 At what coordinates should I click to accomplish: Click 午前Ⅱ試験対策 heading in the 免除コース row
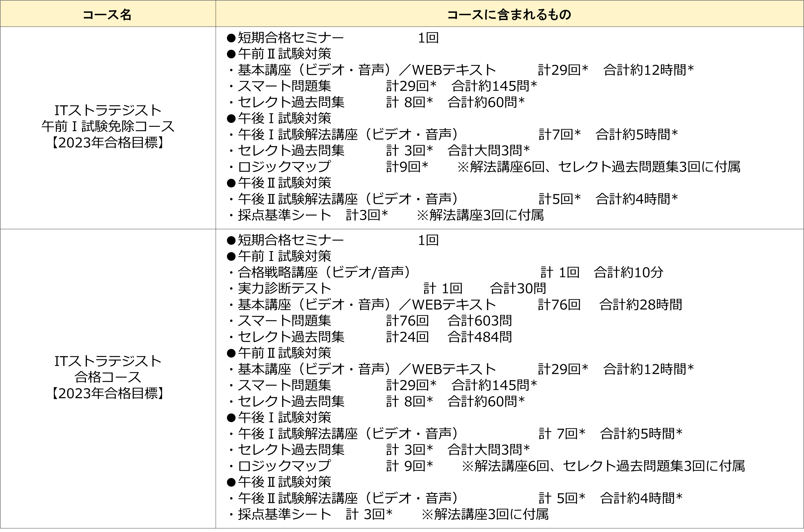pyautogui.click(x=284, y=54)
